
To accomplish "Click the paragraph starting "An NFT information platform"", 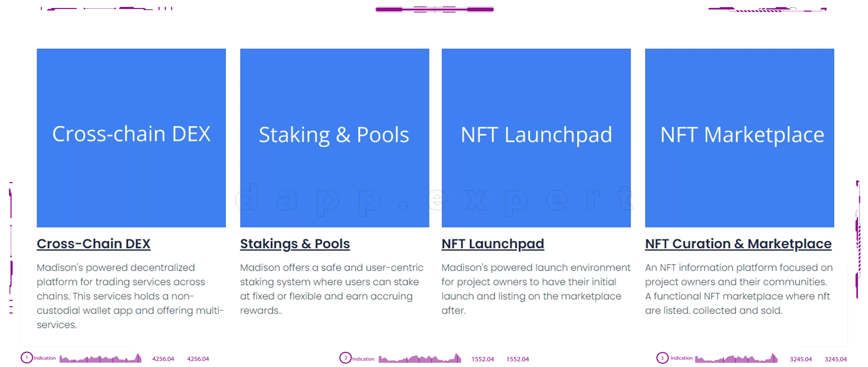I will point(739,289).
